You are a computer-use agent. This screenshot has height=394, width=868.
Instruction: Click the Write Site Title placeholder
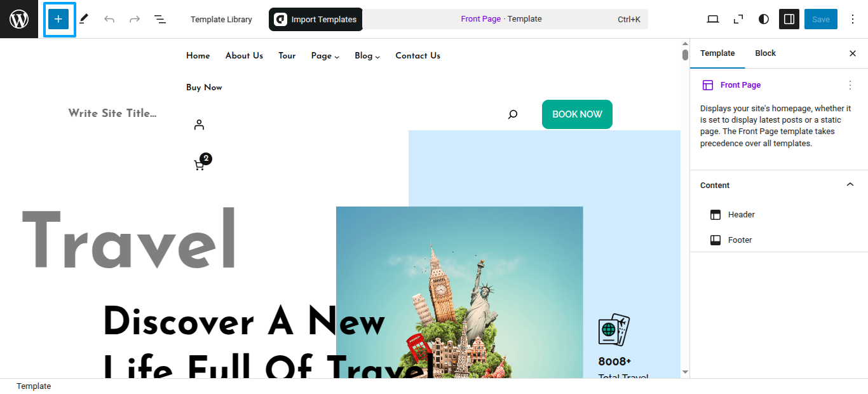112,114
